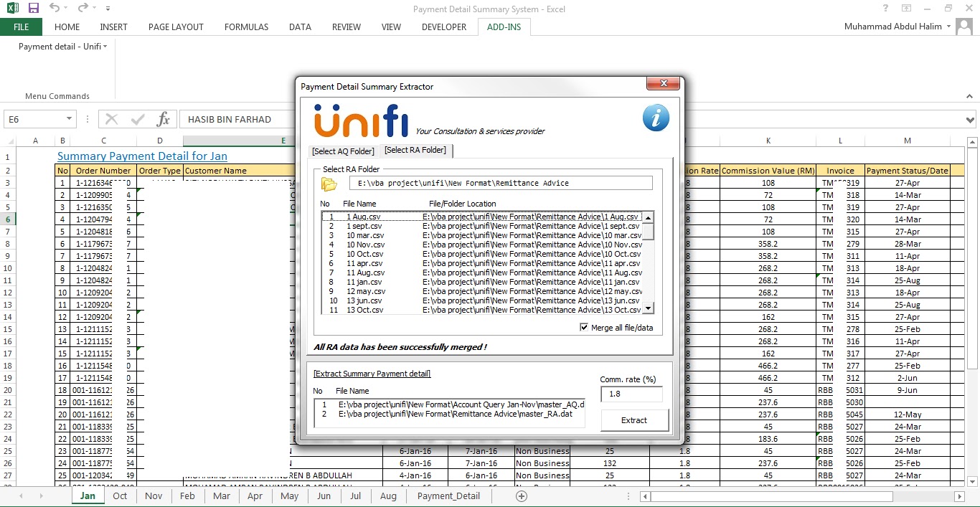Click column K header
The height and width of the screenshot is (507, 980).
tap(768, 141)
